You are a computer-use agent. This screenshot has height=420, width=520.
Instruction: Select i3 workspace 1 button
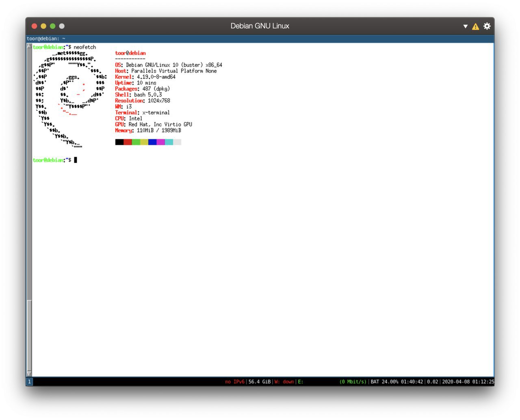[x=29, y=382]
